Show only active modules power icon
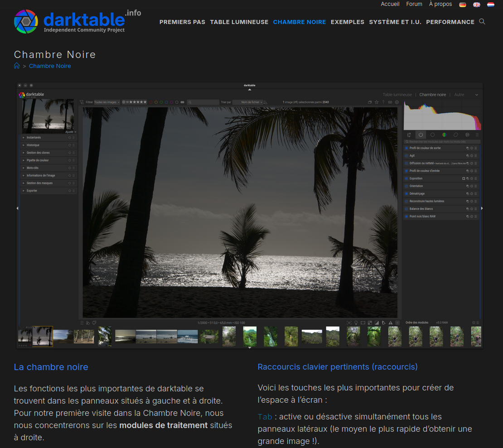The height and width of the screenshot is (448, 503). click(x=421, y=135)
